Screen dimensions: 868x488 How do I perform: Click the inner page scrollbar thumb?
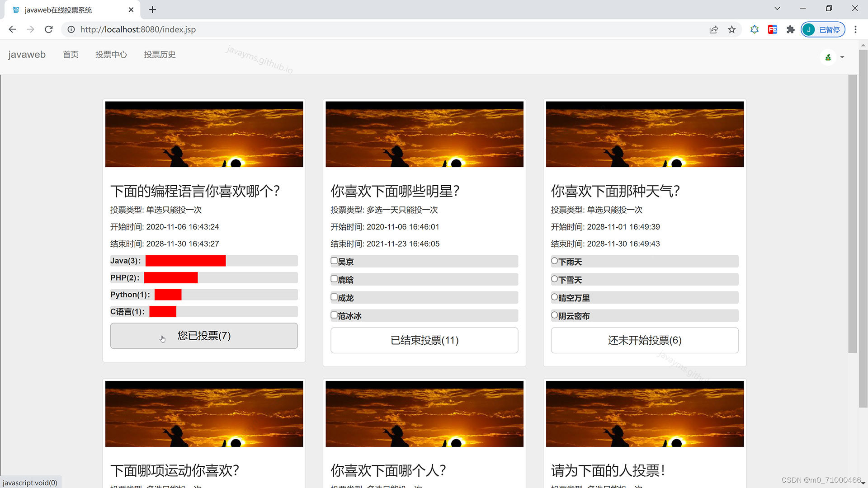[x=853, y=214]
